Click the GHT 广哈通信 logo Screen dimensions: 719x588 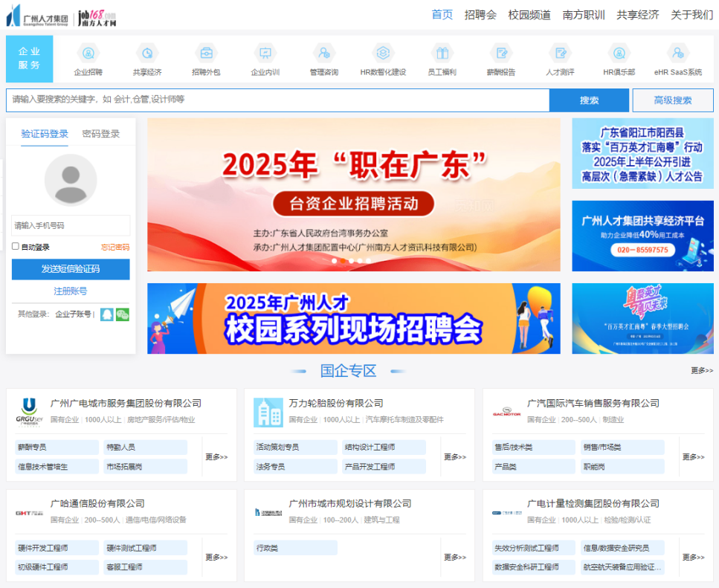[29, 513]
